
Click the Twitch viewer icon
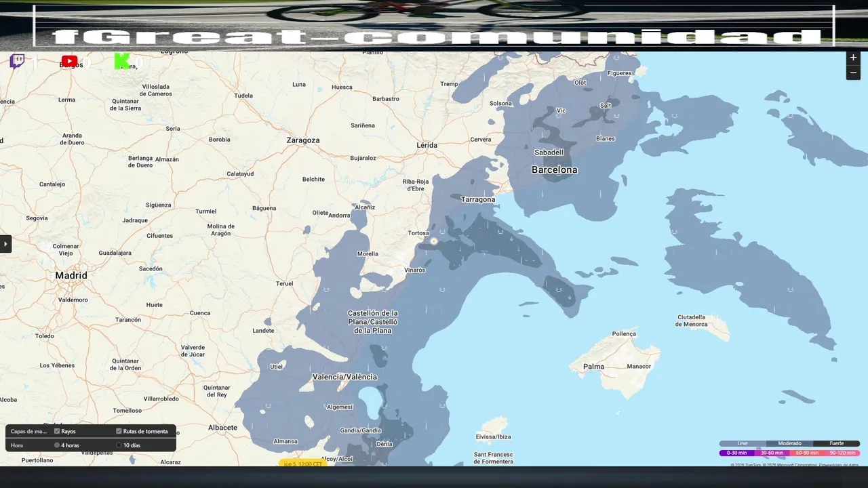(17, 62)
